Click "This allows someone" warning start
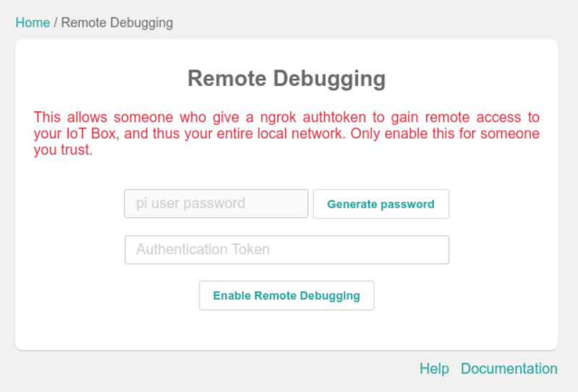Viewport: 578px width, 392px height. (x=89, y=117)
